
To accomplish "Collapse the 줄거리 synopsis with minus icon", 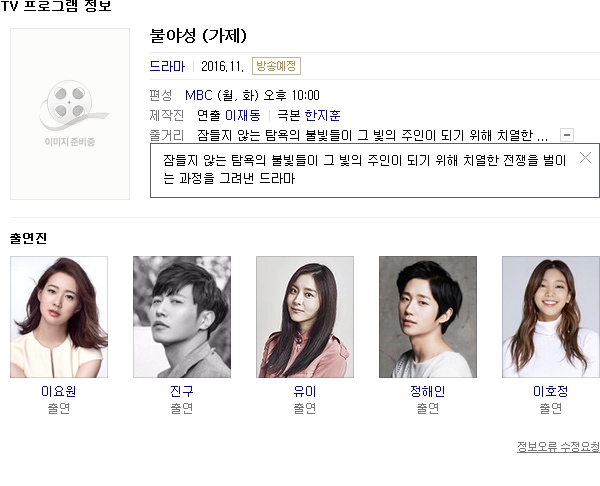I will (567, 135).
